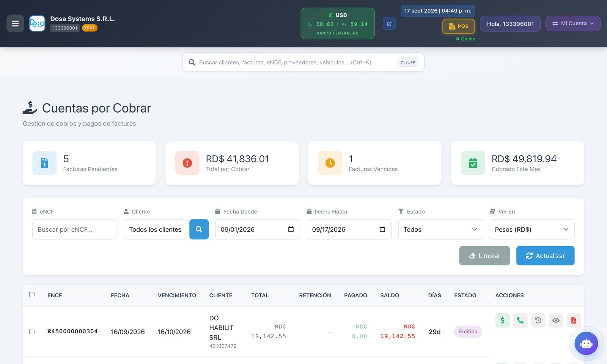
Task: Open the Fecha Desde calendar picker
Action: (x=291, y=229)
